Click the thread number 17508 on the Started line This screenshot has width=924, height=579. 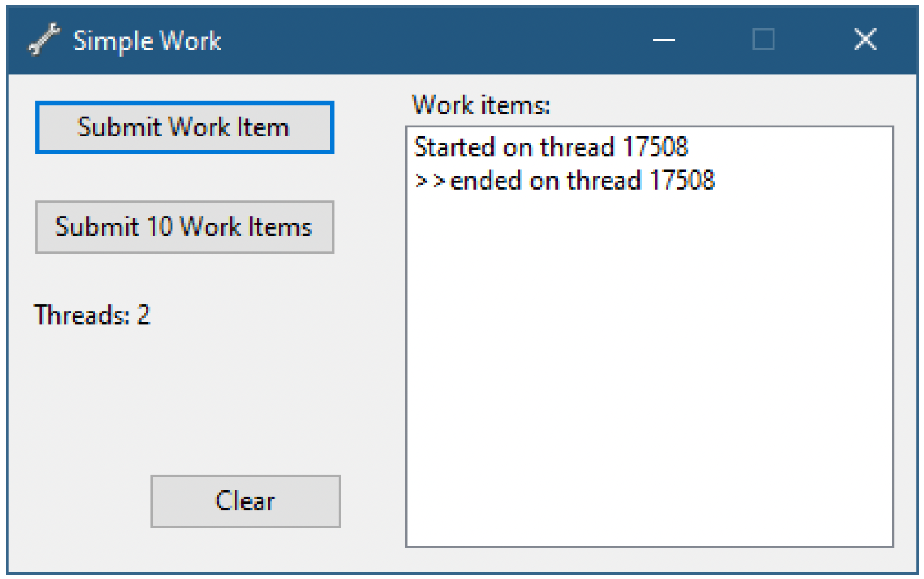point(656,147)
